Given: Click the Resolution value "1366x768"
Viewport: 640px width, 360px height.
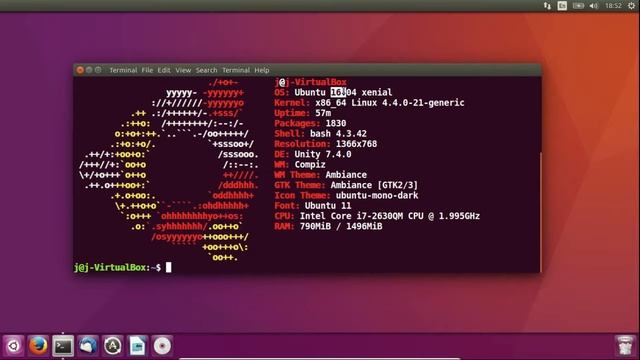Looking at the screenshot, I should [356, 144].
